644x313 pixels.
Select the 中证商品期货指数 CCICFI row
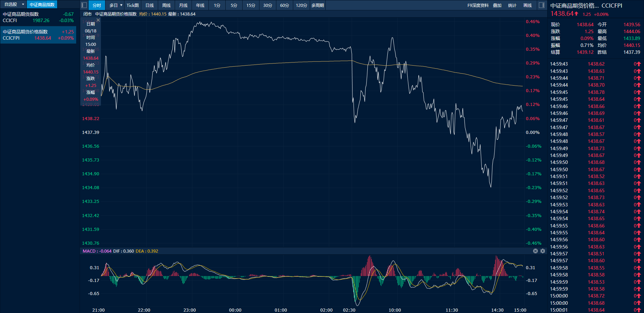[38, 17]
